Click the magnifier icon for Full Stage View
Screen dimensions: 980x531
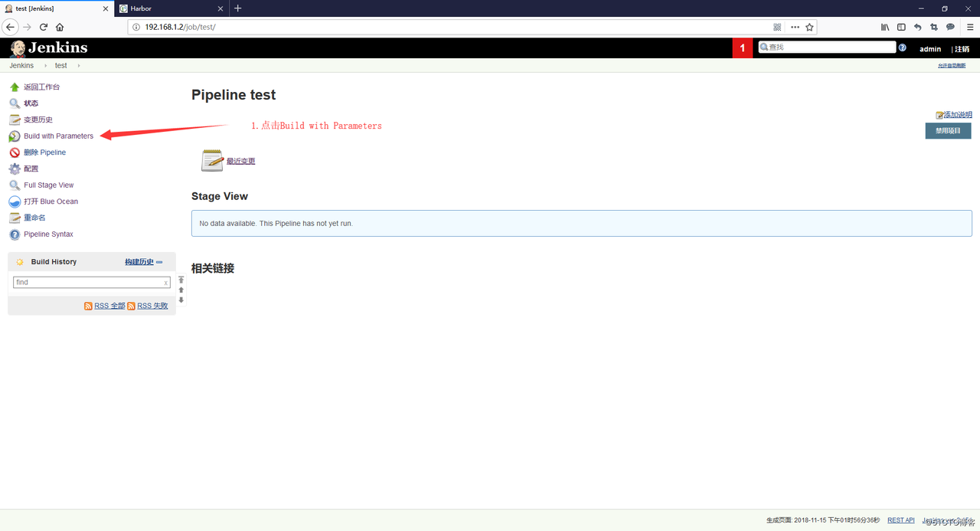15,185
